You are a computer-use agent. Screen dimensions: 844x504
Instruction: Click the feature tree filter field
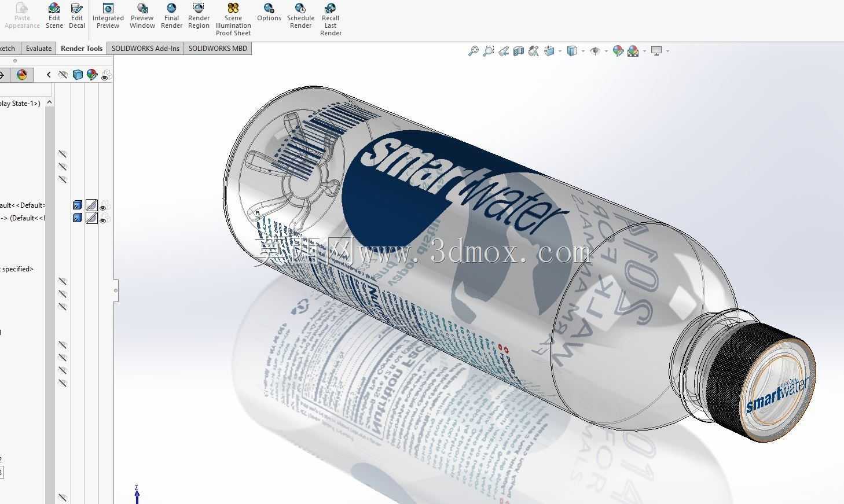pos(26,90)
